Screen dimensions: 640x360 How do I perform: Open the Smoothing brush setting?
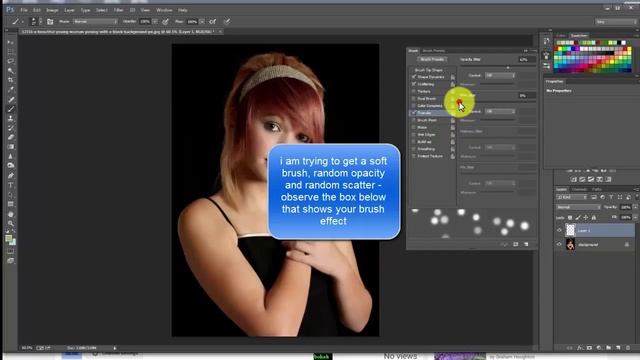[x=426, y=149]
